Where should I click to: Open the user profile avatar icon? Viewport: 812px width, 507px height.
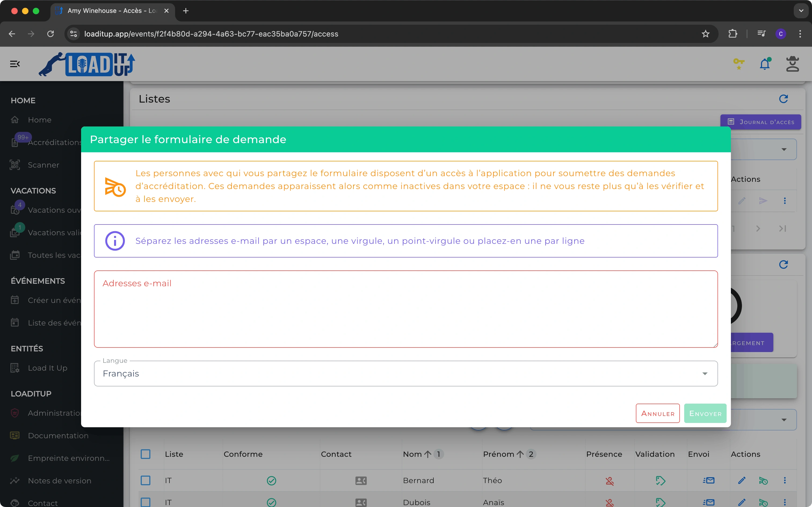[792, 64]
